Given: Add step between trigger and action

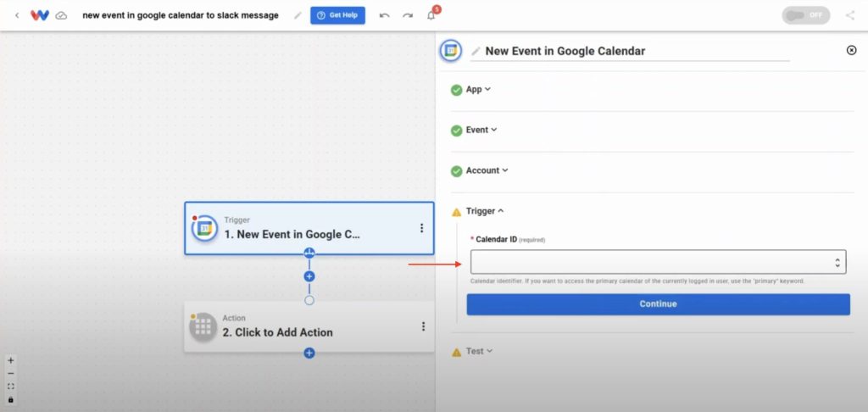Looking at the screenshot, I should pos(309,276).
